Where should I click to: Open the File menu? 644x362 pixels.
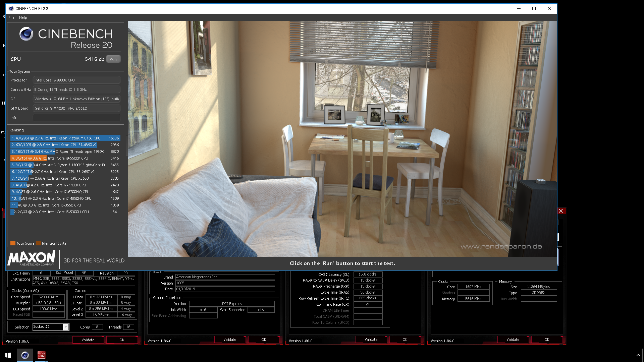pyautogui.click(x=11, y=17)
